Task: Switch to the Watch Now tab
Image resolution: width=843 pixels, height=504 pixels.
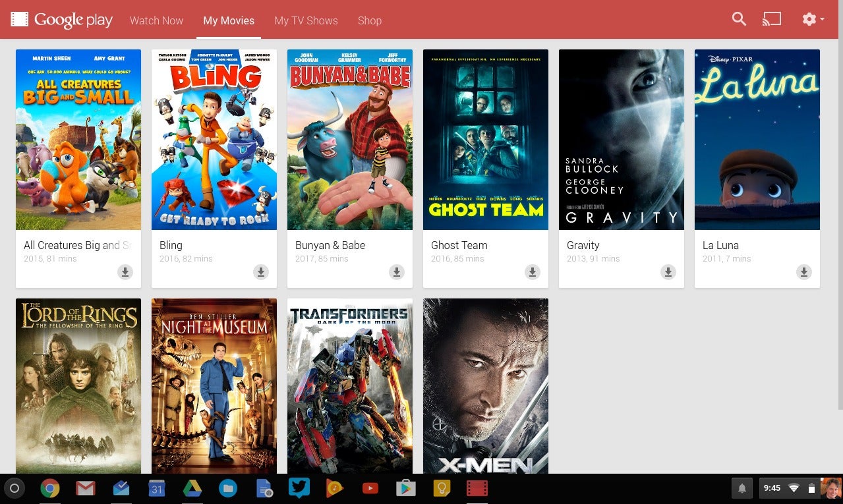Action: (156, 20)
